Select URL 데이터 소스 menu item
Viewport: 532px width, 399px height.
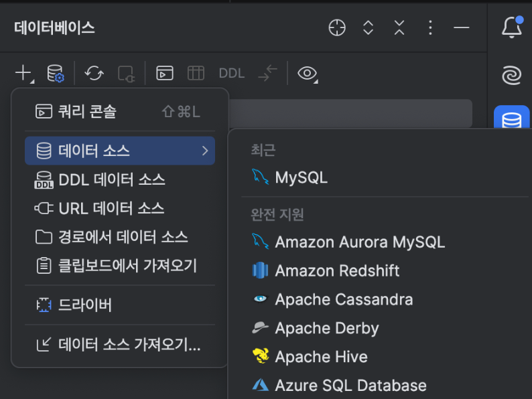[120, 208]
